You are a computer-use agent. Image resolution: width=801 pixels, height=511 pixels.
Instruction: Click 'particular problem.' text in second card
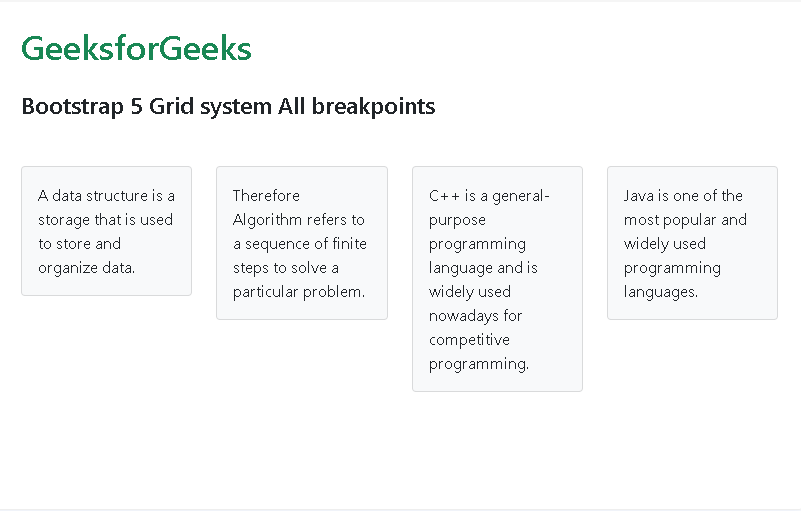(298, 292)
